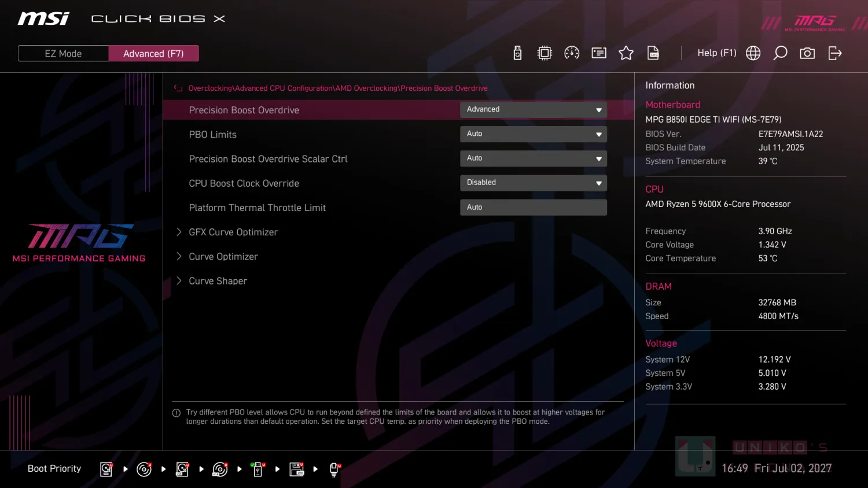Select the USB floppy boot device icon
The height and width of the screenshot is (488, 868).
point(297,469)
